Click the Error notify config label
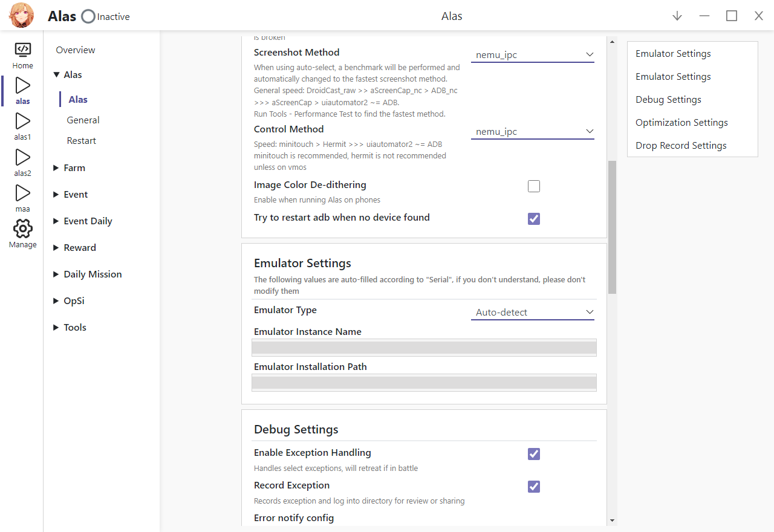Image resolution: width=774 pixels, height=532 pixels. pos(294,518)
